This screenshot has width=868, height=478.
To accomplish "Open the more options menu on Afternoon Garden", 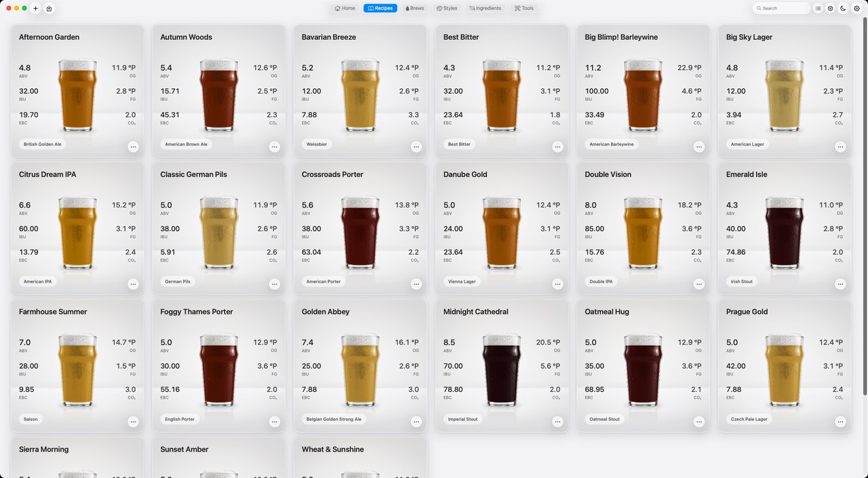I will (x=133, y=146).
